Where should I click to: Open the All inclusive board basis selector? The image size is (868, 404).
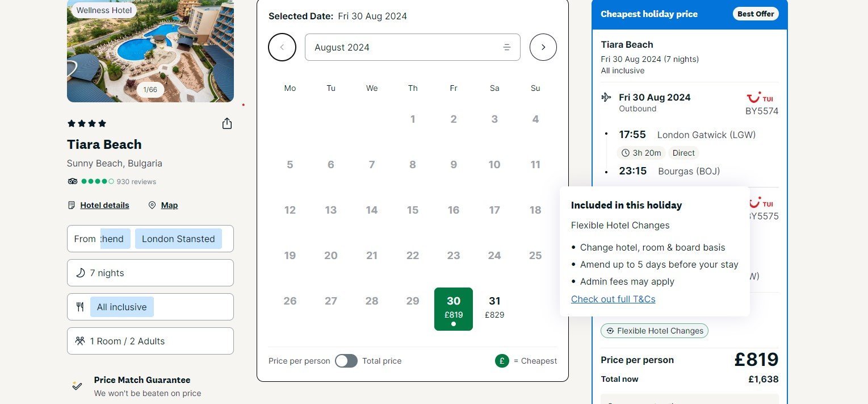tap(150, 307)
